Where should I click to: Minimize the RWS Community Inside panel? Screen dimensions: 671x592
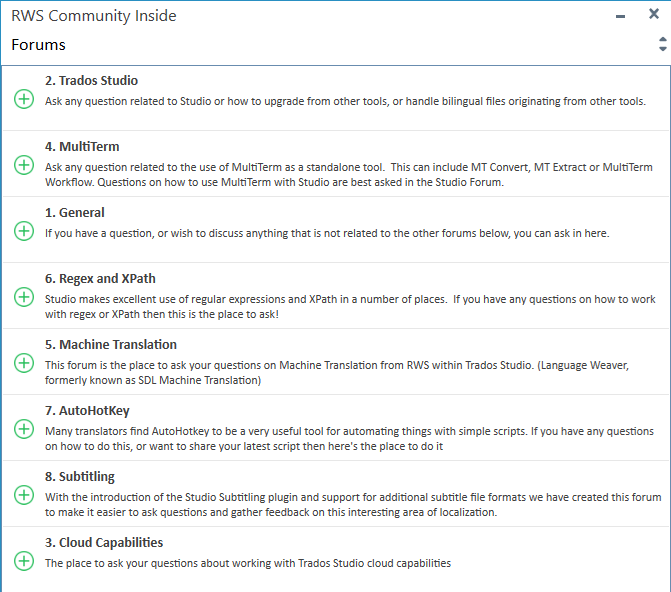pyautogui.click(x=621, y=16)
